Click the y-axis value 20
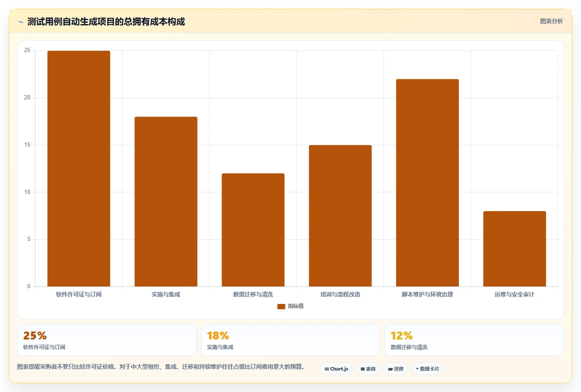The width and height of the screenshot is (581, 392). pos(27,98)
